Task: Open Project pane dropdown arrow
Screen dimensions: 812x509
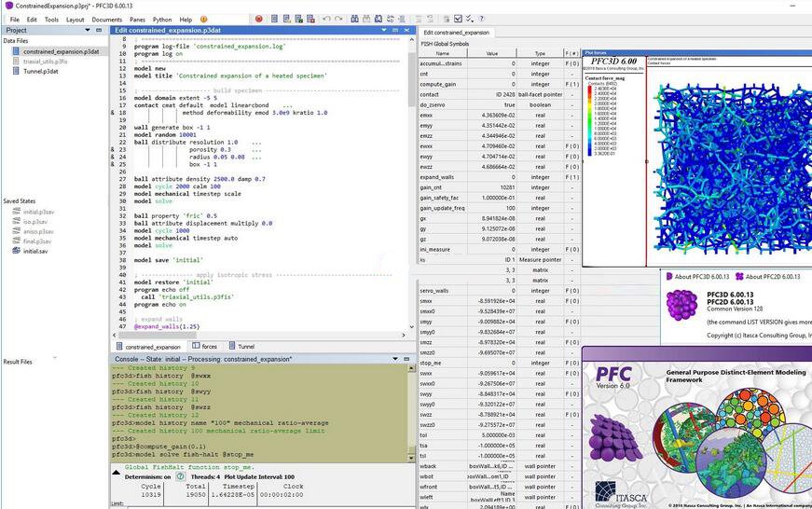Action: click(x=89, y=31)
